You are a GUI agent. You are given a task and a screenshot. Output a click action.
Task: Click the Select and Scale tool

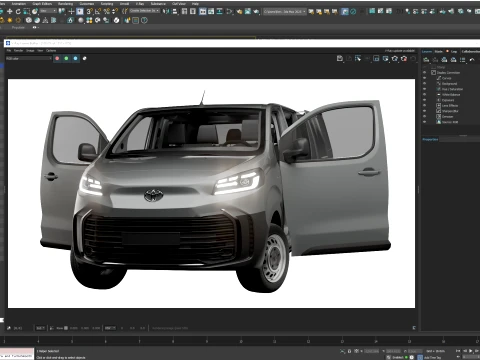click(x=27, y=11)
